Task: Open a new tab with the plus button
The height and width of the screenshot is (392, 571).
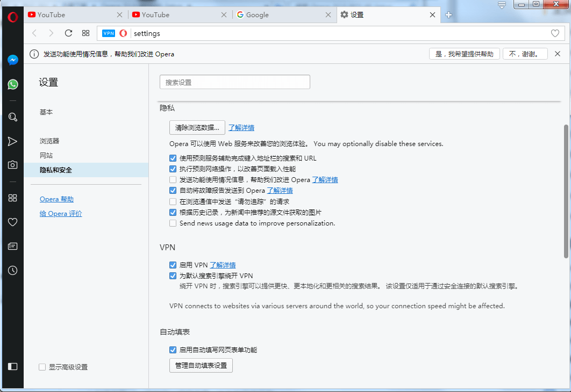Action: coord(448,15)
